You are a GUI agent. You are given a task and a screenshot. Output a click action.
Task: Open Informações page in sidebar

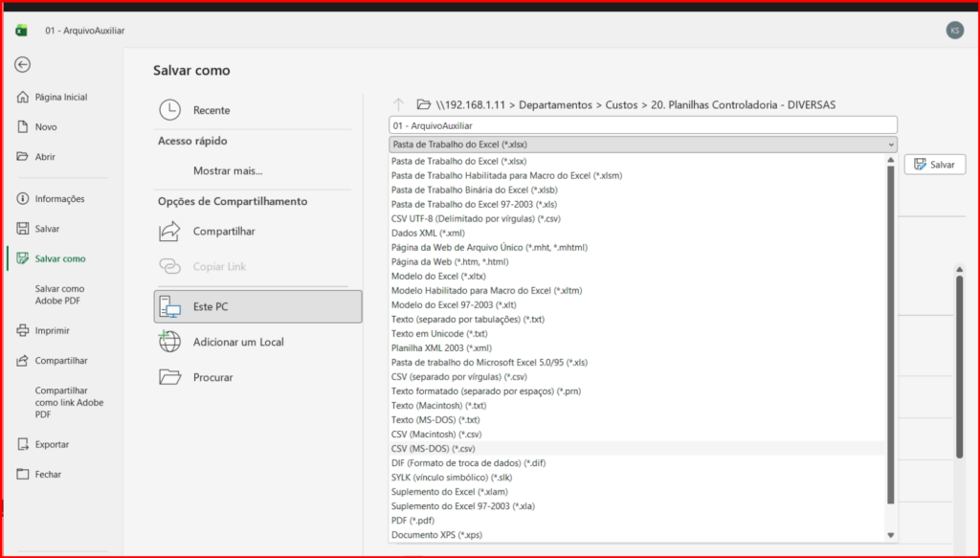(59, 199)
